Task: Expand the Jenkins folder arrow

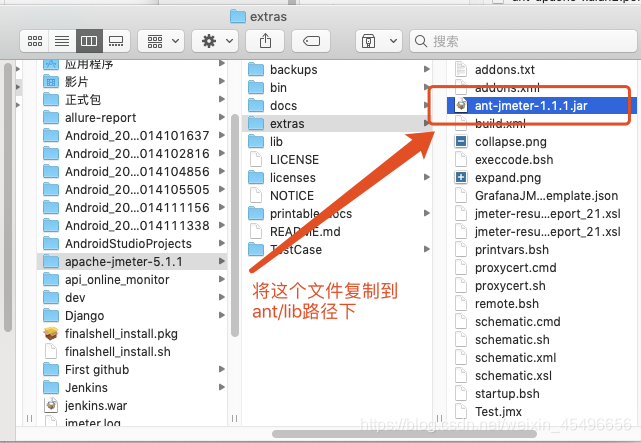Action: point(222,387)
